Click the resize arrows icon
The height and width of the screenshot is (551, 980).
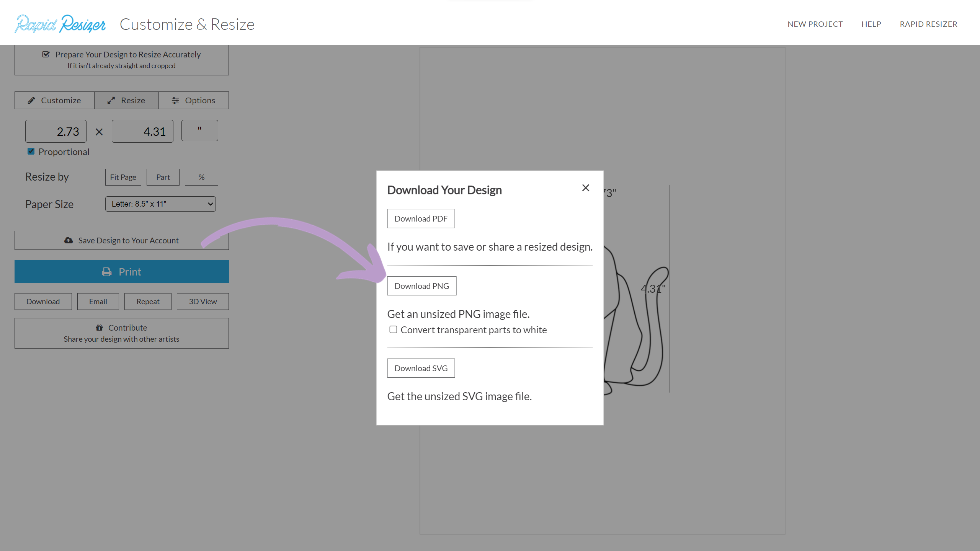click(111, 100)
